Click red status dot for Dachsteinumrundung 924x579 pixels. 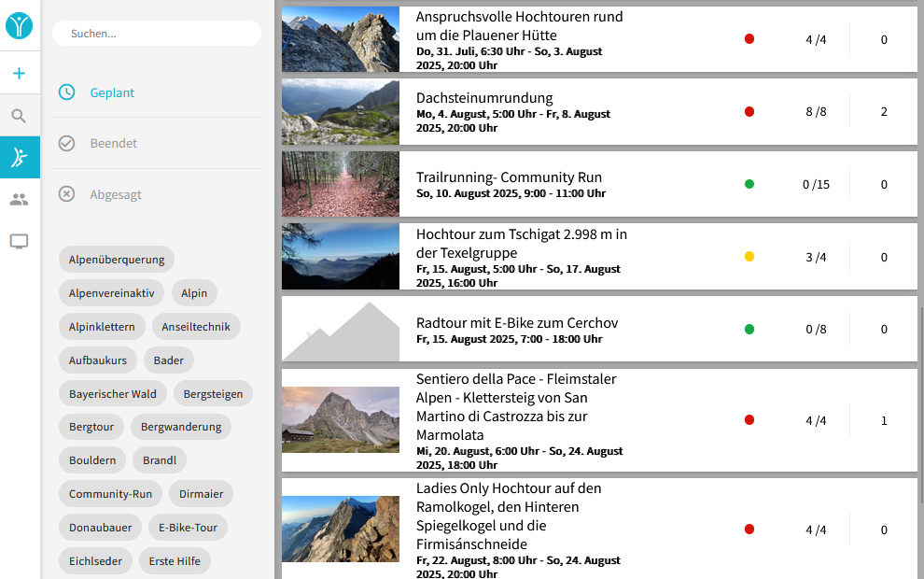tap(749, 111)
